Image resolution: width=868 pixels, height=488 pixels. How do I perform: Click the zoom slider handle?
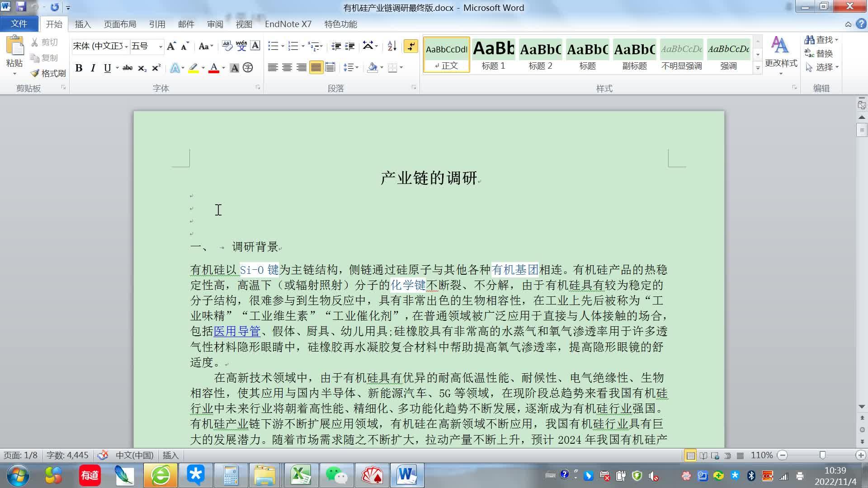tap(822, 455)
